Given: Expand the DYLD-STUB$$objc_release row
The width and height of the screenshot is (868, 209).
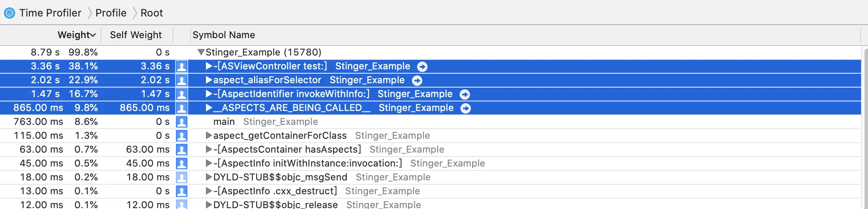Looking at the screenshot, I should click(x=209, y=204).
